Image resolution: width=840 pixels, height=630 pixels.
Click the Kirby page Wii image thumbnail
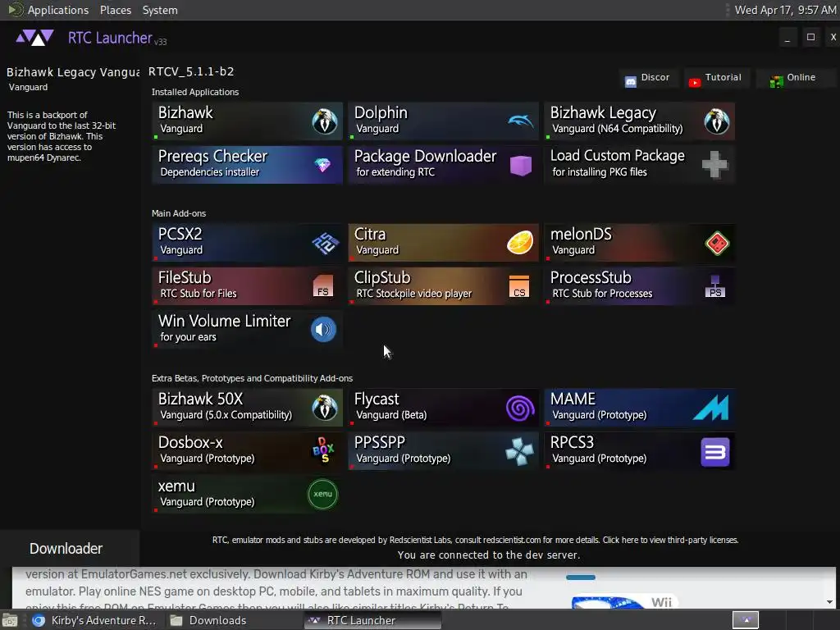click(x=624, y=602)
